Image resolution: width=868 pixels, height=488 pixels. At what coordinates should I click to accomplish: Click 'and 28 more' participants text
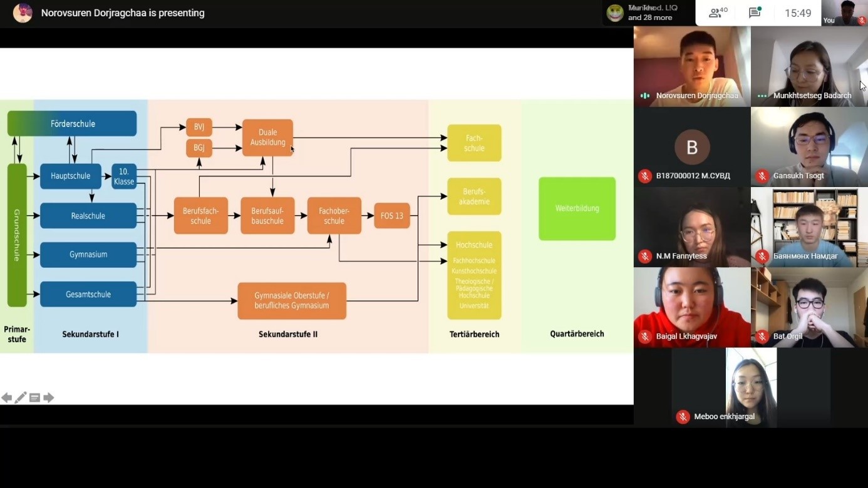tap(650, 18)
